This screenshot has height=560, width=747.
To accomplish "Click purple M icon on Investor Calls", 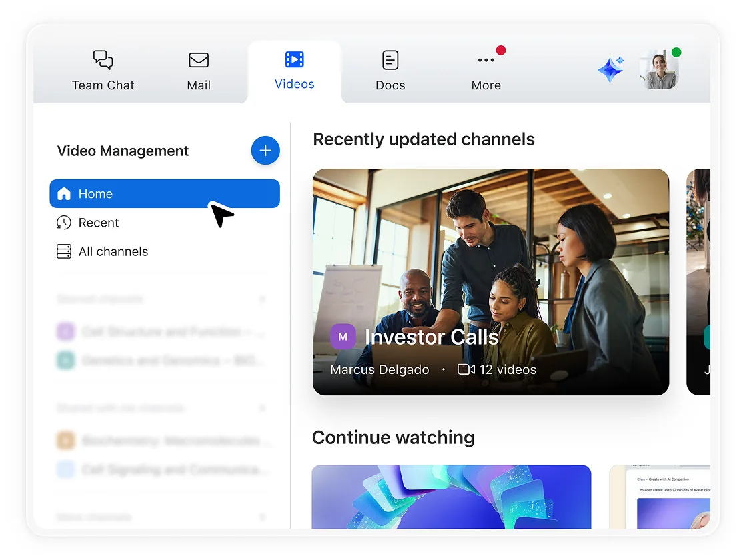I will point(343,337).
